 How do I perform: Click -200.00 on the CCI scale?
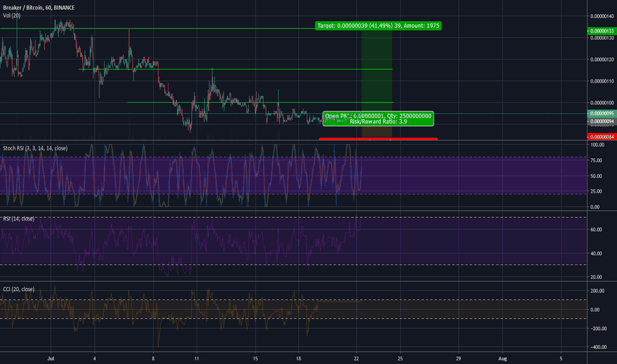click(x=597, y=328)
